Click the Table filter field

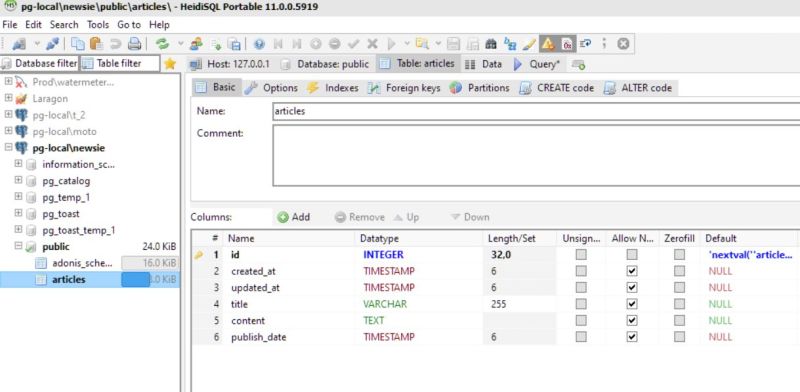pos(120,63)
